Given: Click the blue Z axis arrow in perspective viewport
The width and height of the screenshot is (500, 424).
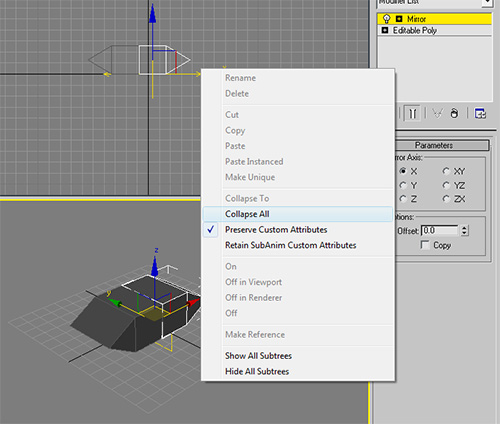Looking at the screenshot, I should 155,266.
